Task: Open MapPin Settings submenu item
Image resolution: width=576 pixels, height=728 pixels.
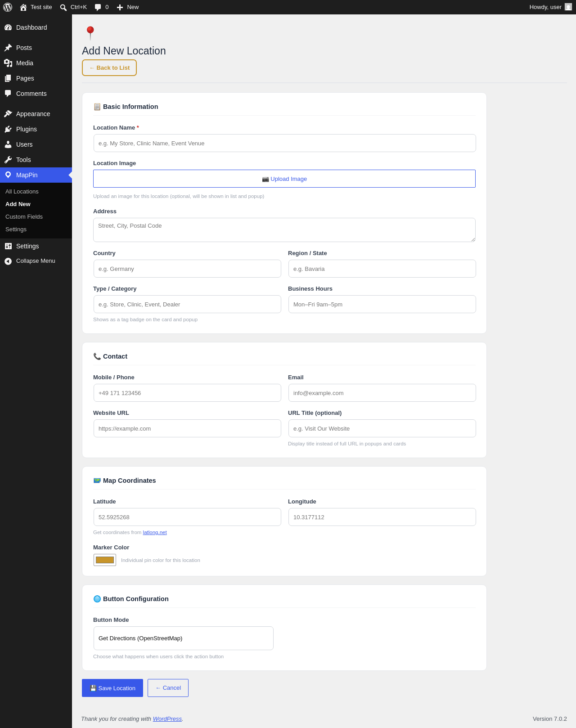Action: point(16,229)
